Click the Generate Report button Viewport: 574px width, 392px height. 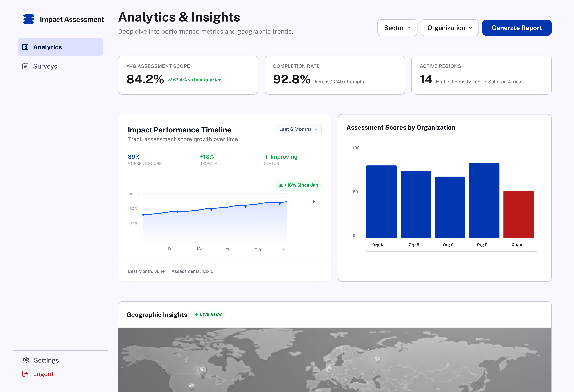517,28
